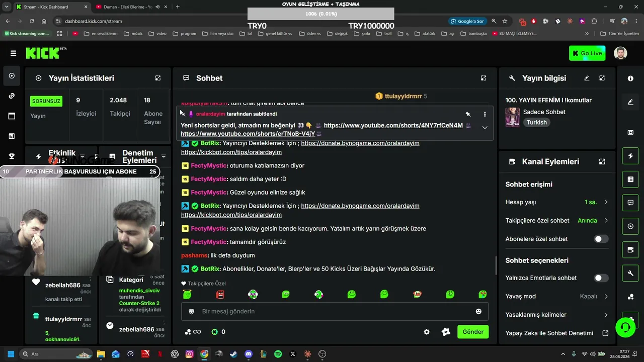
Task: Click the Windows taskbar search box
Action: point(55,354)
